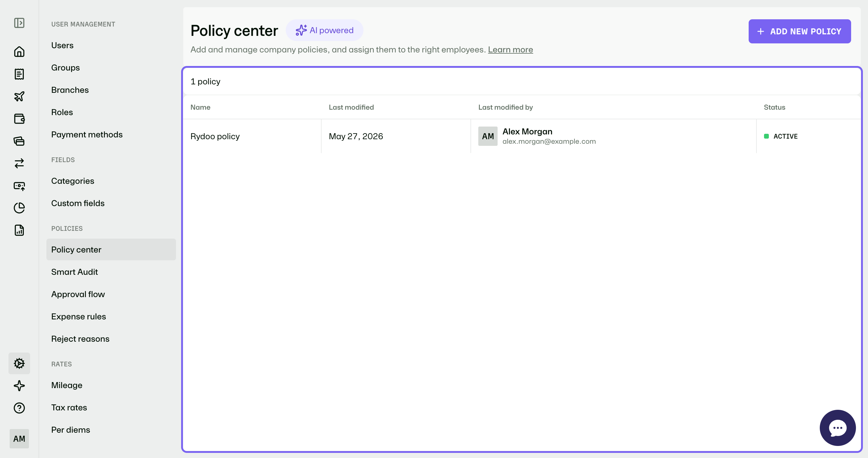Click Add New Policy button
The image size is (868, 458).
coord(800,31)
